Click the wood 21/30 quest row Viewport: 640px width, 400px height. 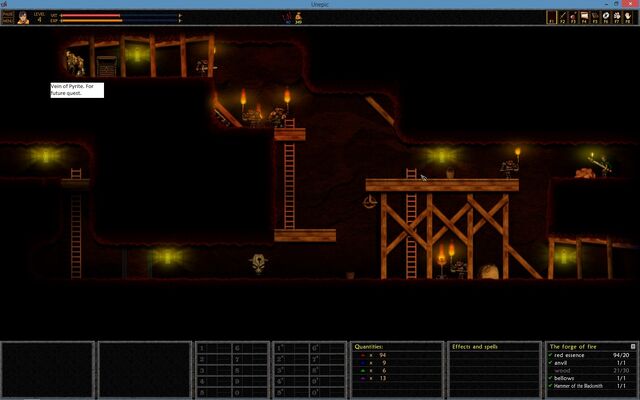592,371
